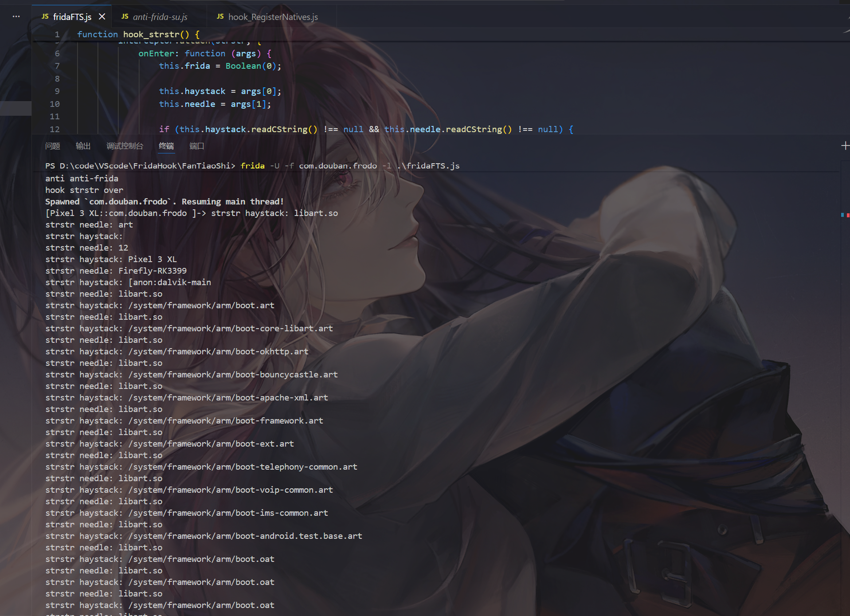Select the 输出 (Output) panel tab

point(83,146)
